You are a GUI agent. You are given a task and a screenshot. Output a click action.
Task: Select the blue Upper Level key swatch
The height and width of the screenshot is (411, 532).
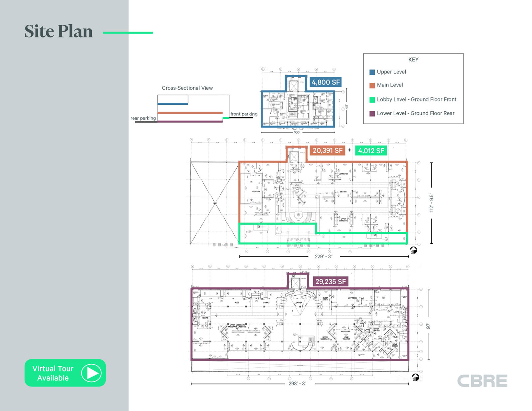(372, 72)
